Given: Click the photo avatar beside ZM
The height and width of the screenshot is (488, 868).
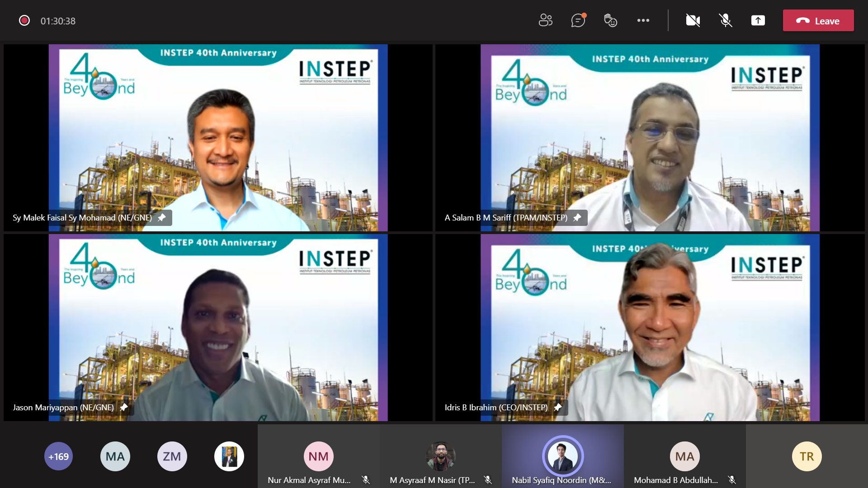Looking at the screenshot, I should (x=229, y=456).
